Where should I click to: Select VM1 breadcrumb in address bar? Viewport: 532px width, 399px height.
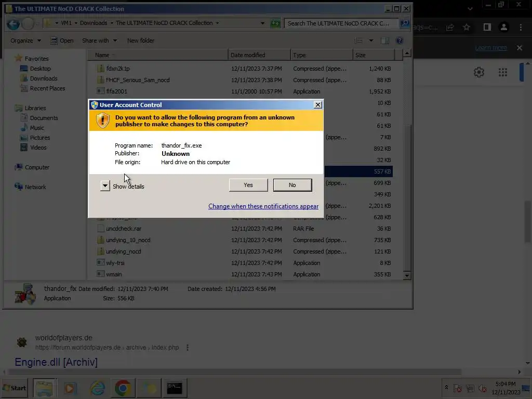pyautogui.click(x=66, y=23)
